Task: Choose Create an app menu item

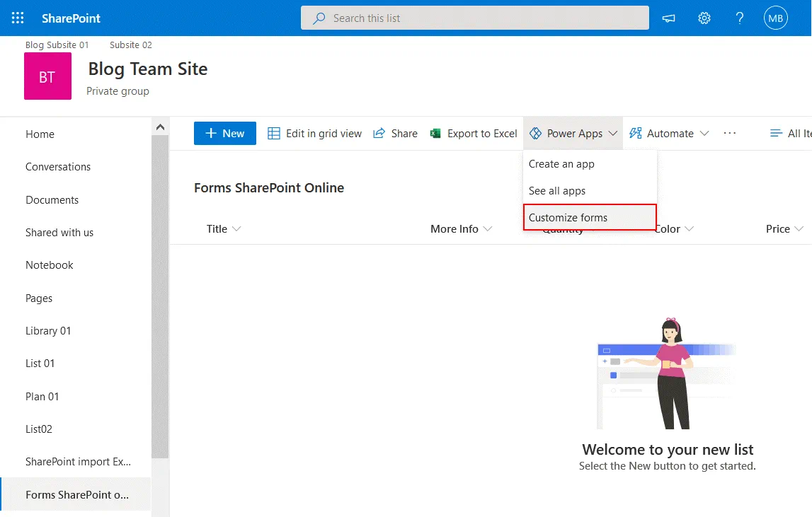Action: [561, 164]
